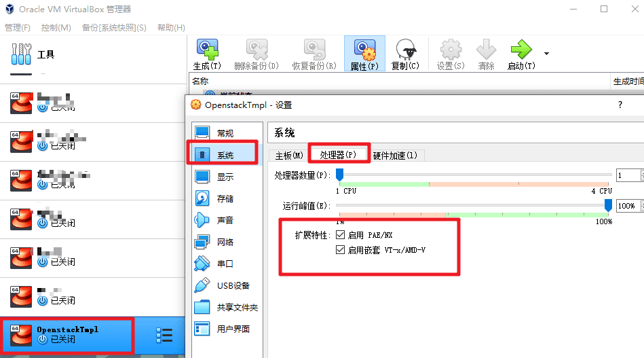644x358 pixels.
Task: Switch to the 硬件加速(1) tab
Action: 395,156
